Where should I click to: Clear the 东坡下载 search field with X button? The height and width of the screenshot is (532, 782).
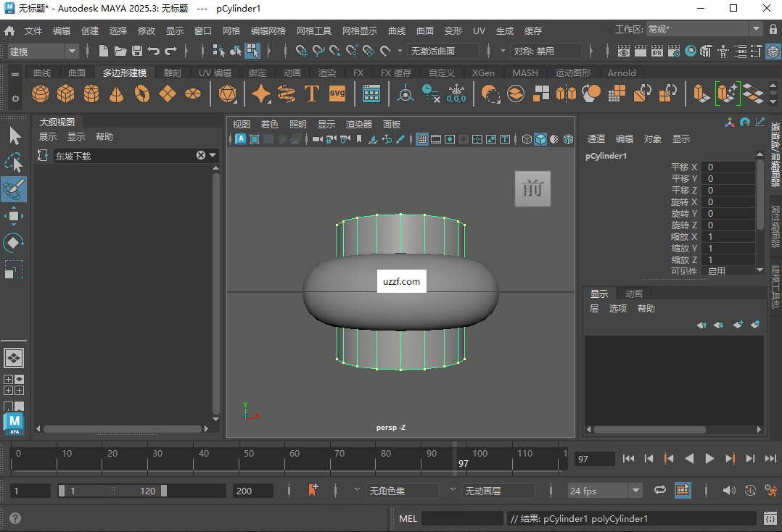[200, 154]
